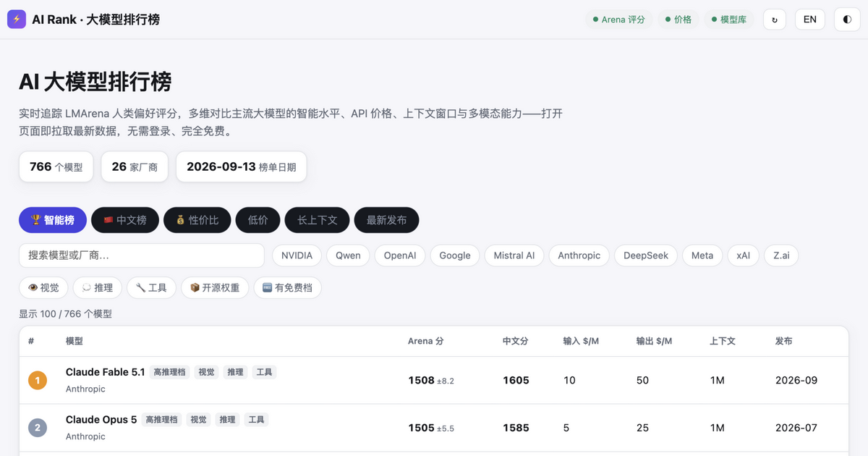Open the Arena 评分 status pill
This screenshot has width=868, height=456.
(618, 20)
